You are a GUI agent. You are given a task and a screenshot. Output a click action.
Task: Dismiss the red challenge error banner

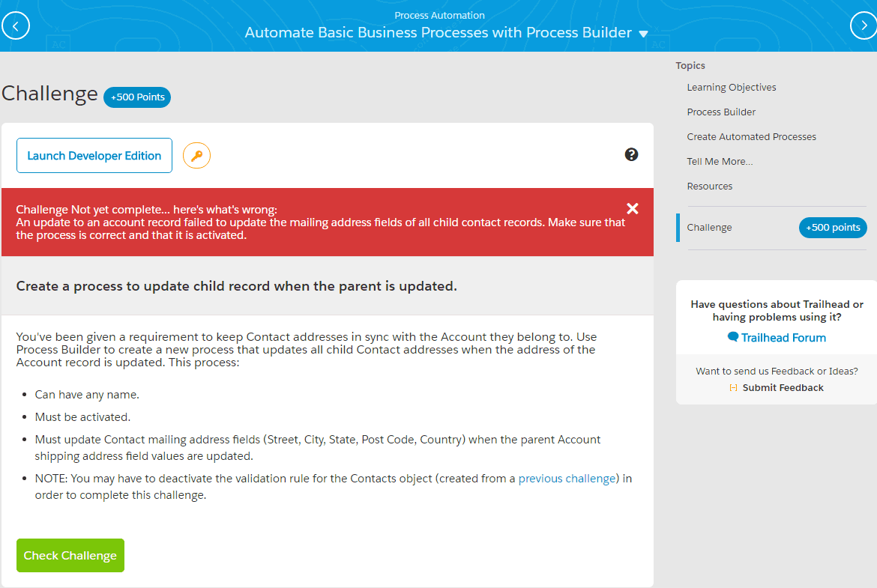(632, 208)
